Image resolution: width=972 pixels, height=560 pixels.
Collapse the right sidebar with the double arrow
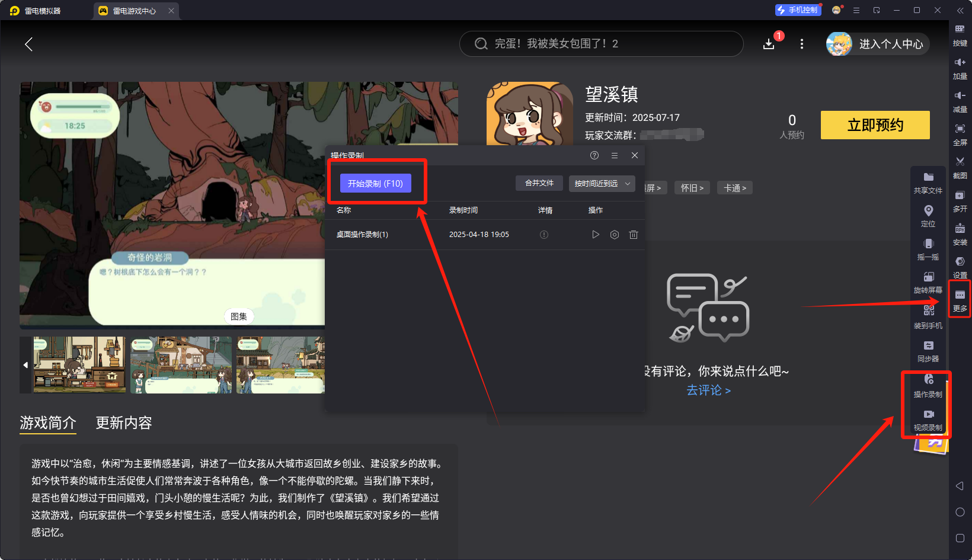pyautogui.click(x=960, y=10)
